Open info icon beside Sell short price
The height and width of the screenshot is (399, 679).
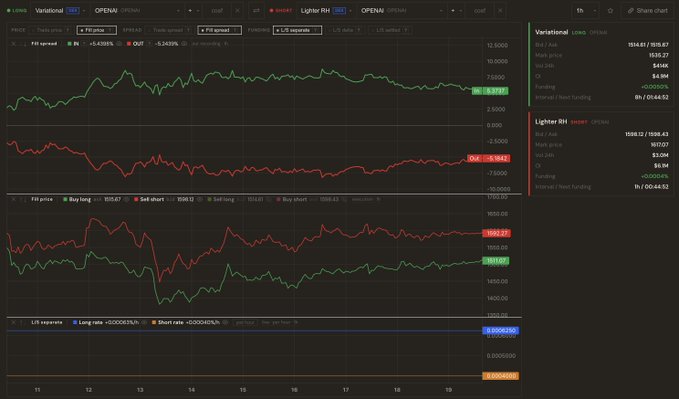(x=199, y=199)
